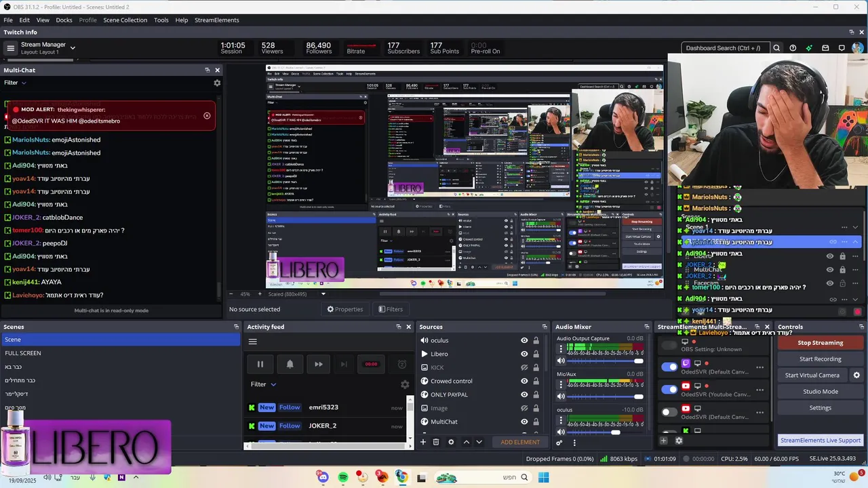Mute alerts with the bell icon

coord(290,364)
